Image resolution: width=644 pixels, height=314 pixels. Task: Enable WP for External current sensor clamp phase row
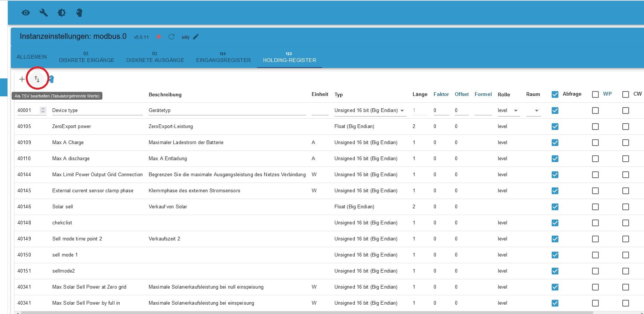(595, 191)
